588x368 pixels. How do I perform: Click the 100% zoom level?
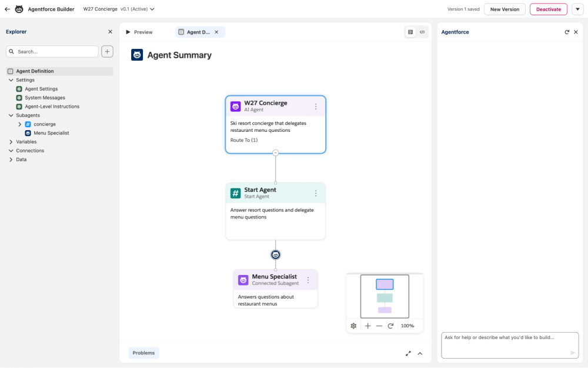click(407, 326)
